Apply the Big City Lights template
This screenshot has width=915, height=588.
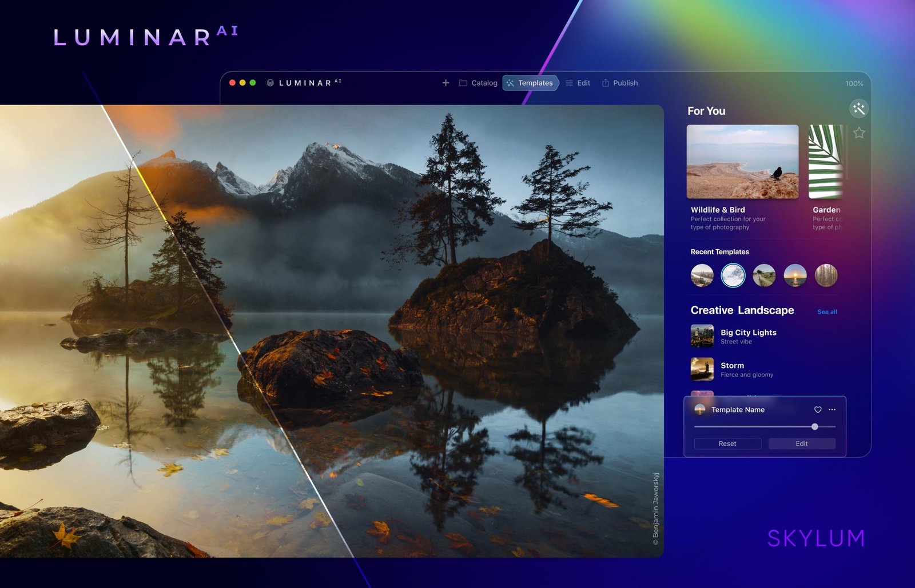(763, 336)
